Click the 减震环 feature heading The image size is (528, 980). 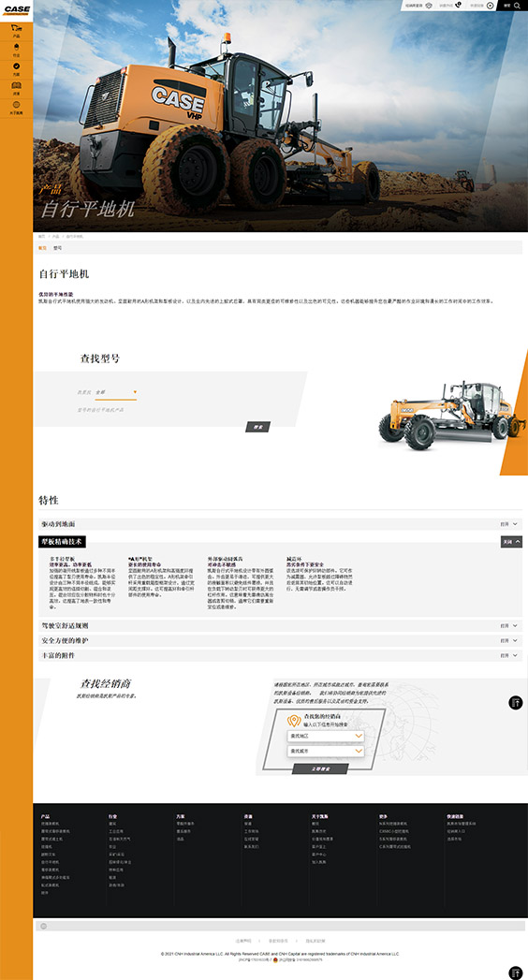click(292, 558)
